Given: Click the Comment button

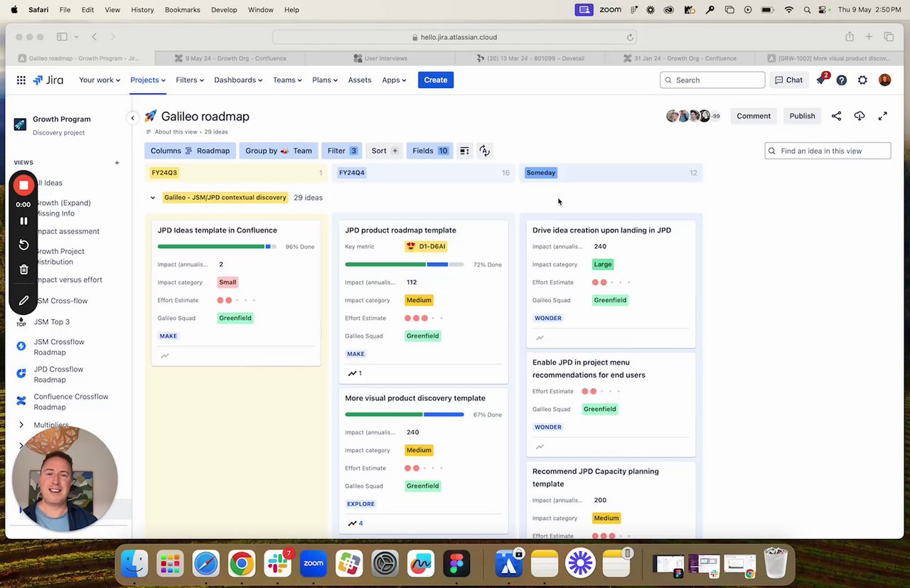Looking at the screenshot, I should 754,116.
